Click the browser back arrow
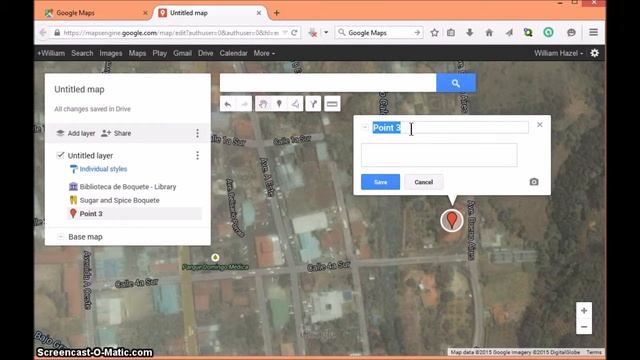 pos(43,33)
